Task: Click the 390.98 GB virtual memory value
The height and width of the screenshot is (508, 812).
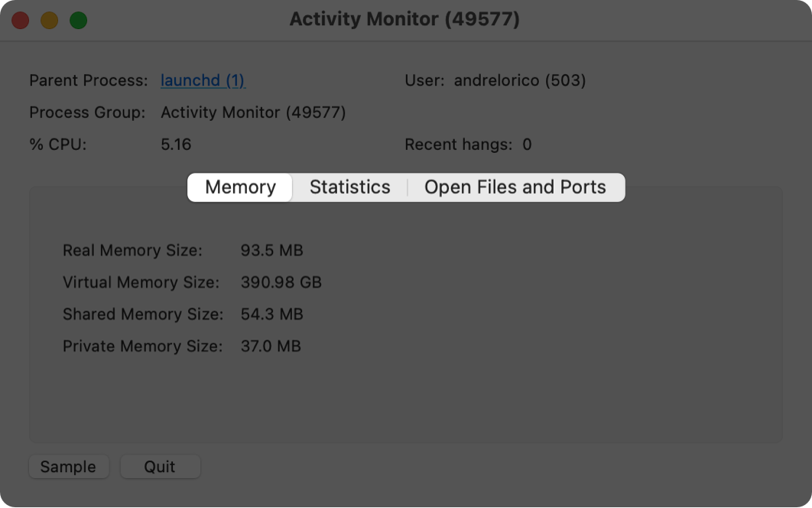Action: pos(281,282)
